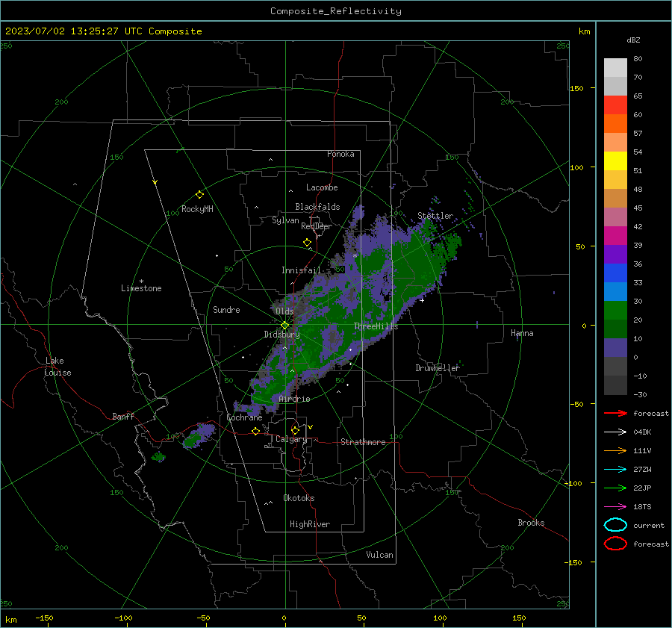Click the Cochrane label
Screen dimensions: 672x628
point(244,417)
